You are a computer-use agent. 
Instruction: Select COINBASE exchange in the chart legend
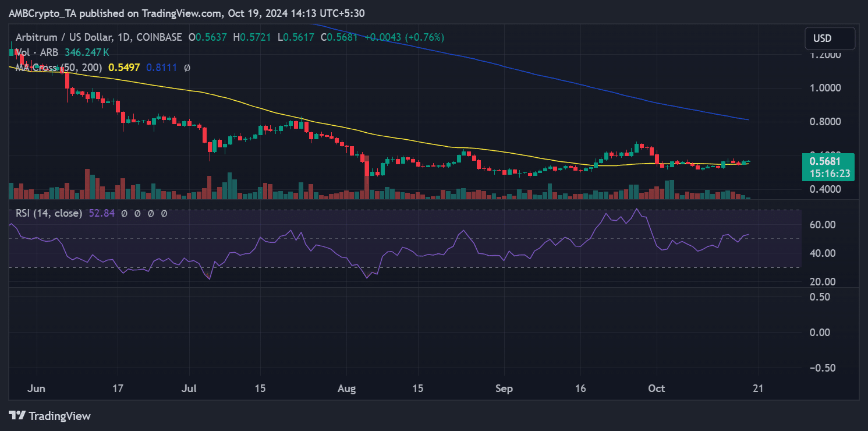158,37
